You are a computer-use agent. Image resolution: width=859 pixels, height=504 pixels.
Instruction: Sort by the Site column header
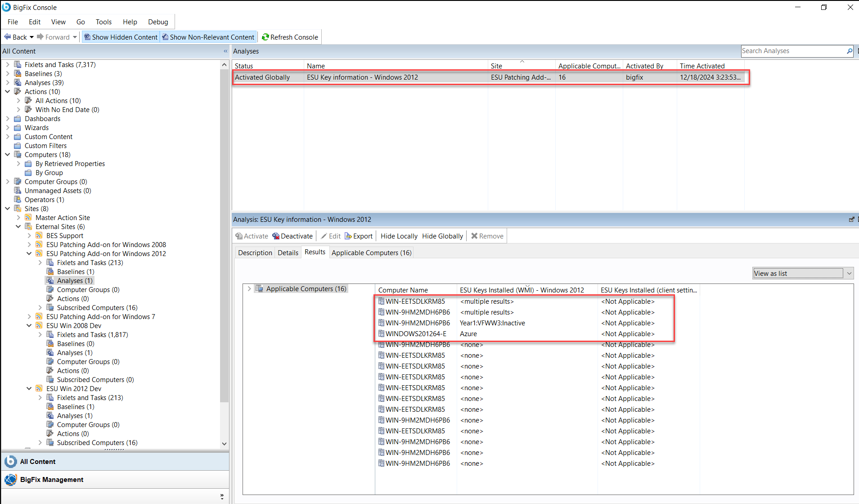522,66
